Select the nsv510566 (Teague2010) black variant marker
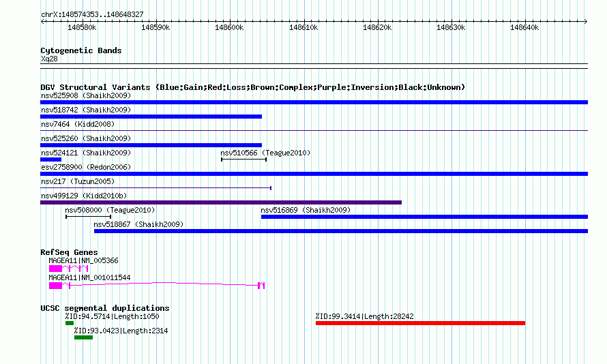The height and width of the screenshot is (364, 607). (x=244, y=160)
